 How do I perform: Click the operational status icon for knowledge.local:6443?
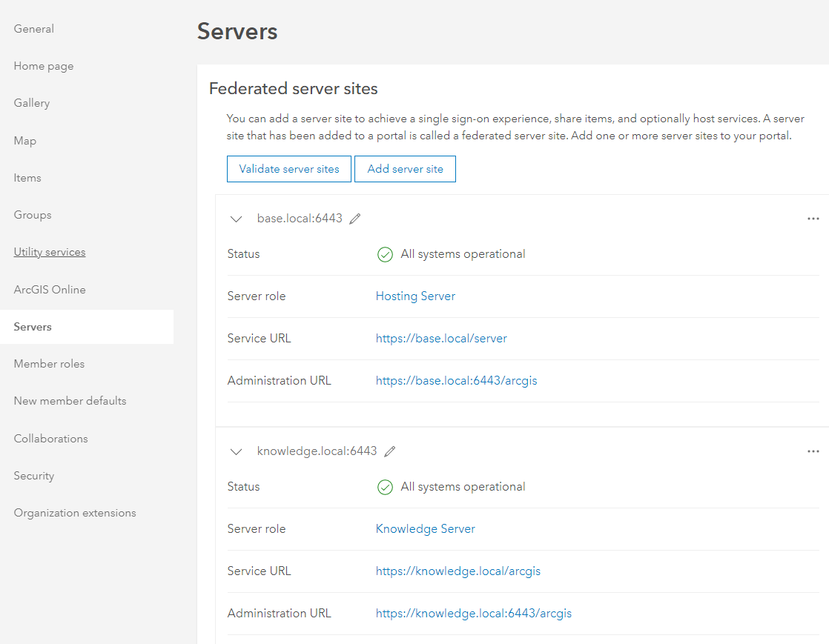pos(385,487)
